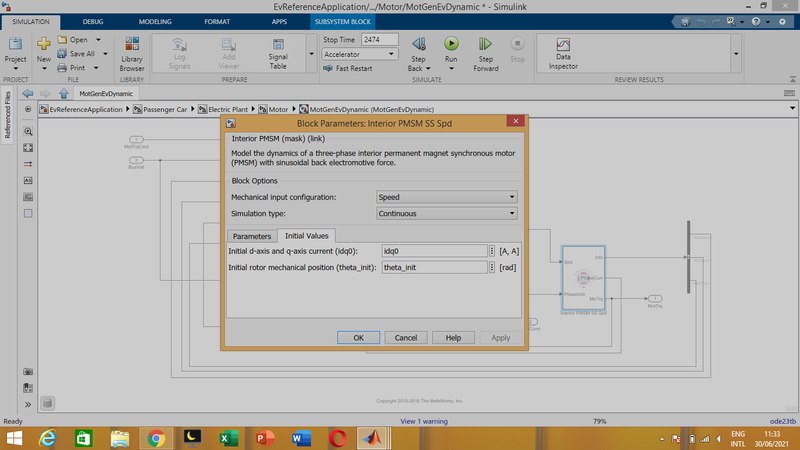Click the Zoom tool in the left palette
This screenshot has height=450, width=800.
point(28,132)
